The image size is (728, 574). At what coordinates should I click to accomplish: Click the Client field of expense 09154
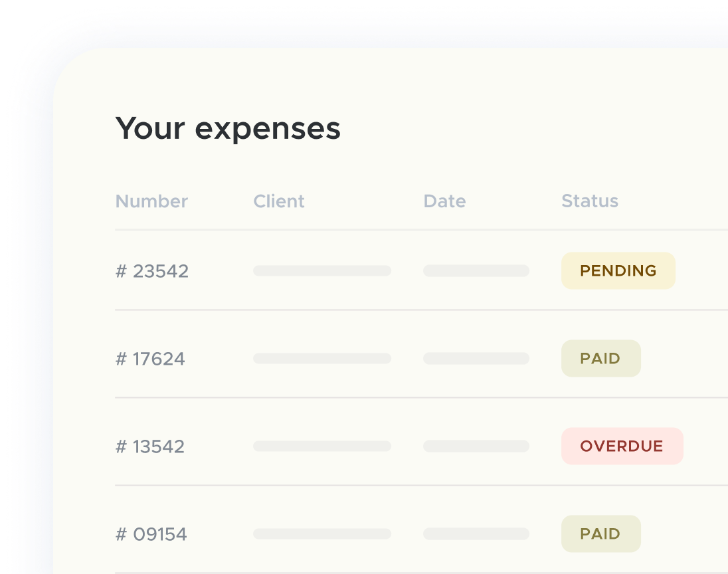pyautogui.click(x=321, y=533)
